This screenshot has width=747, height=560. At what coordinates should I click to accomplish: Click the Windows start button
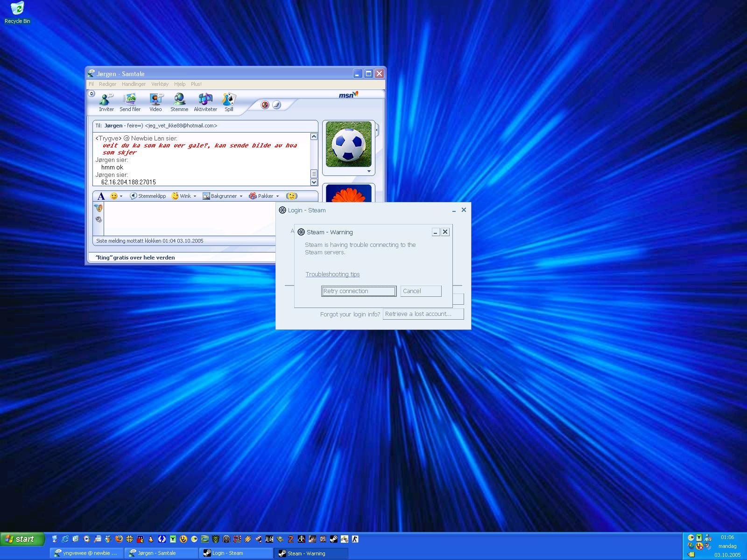coord(22,539)
